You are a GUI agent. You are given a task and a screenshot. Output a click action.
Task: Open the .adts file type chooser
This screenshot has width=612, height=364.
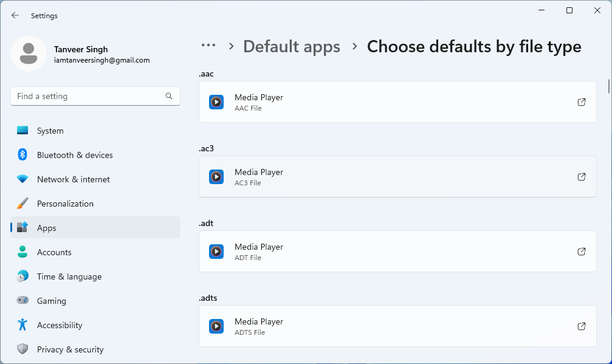(397, 326)
